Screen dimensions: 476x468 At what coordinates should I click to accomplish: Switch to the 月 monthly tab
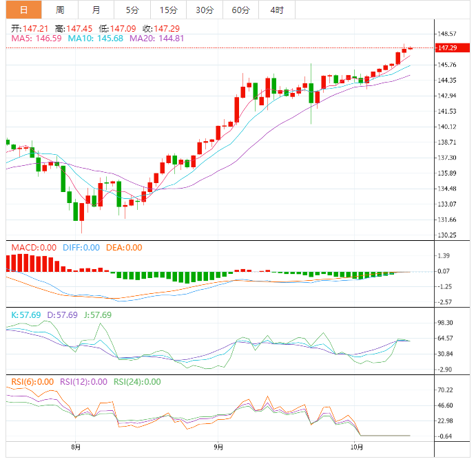(x=96, y=10)
